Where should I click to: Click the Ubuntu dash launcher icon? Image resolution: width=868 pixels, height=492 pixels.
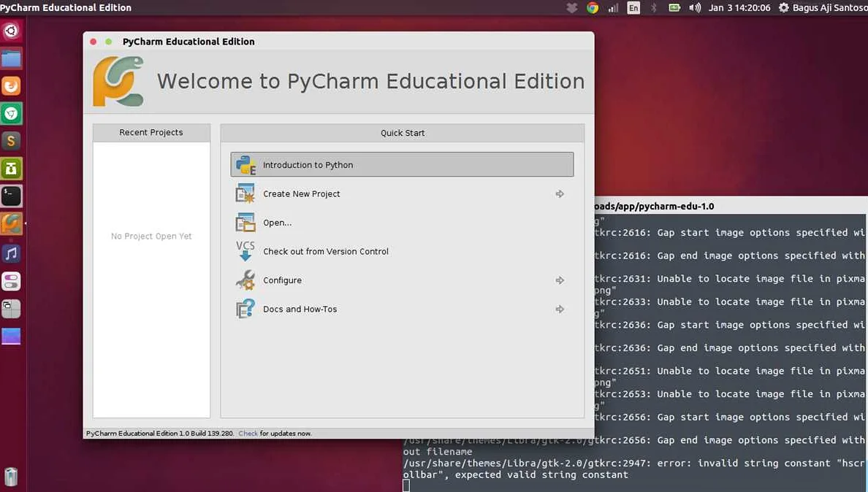(12, 31)
